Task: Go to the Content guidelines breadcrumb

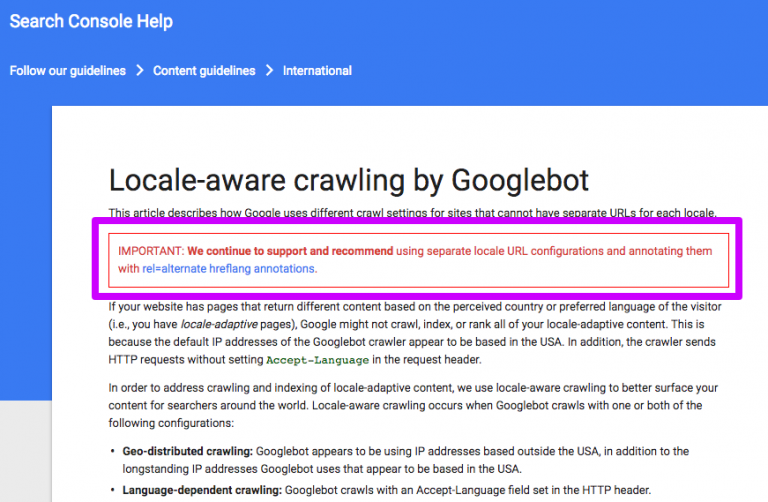Action: pyautogui.click(x=204, y=71)
